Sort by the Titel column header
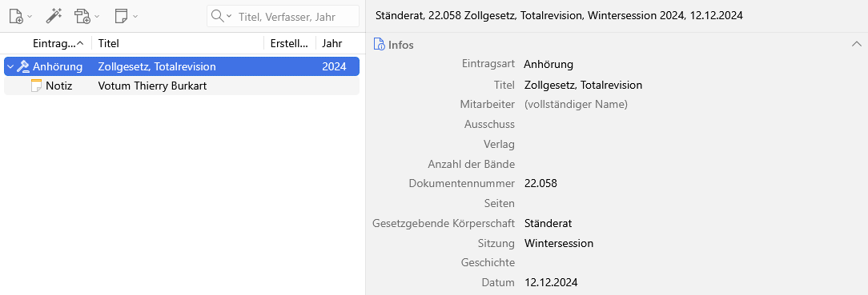 177,43
